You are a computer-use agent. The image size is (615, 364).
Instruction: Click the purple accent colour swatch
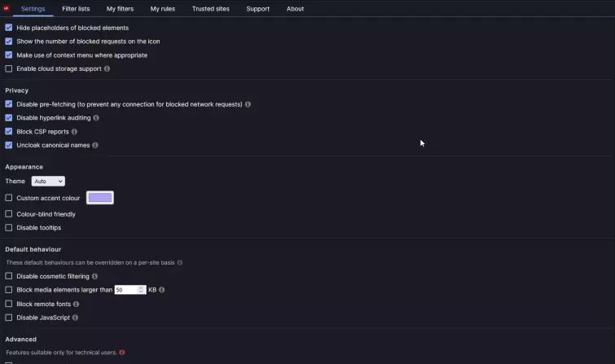100,198
